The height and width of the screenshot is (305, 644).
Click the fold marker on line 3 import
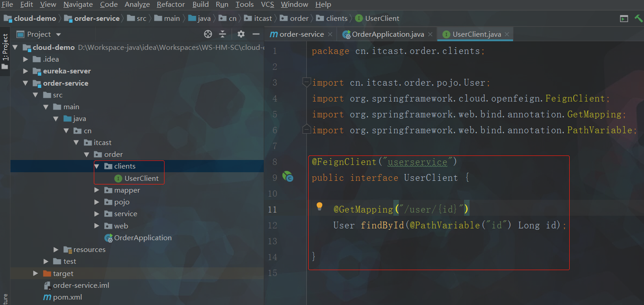click(306, 82)
